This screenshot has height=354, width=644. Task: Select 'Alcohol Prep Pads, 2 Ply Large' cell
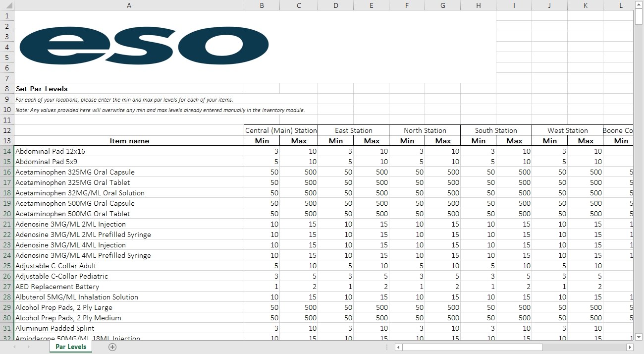(129, 307)
